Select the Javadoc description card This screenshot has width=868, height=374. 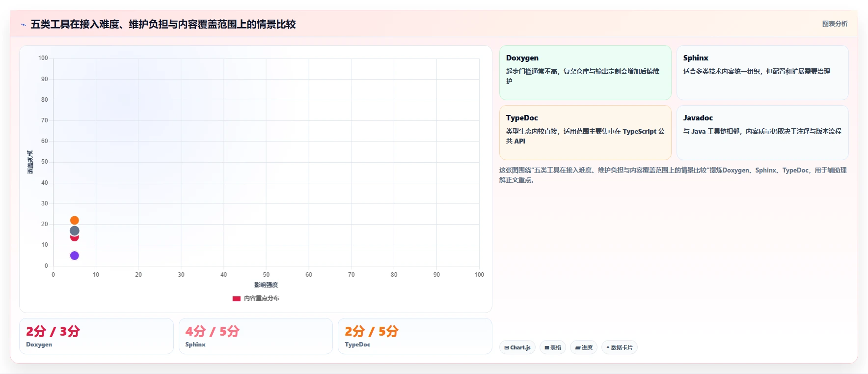pyautogui.click(x=762, y=133)
